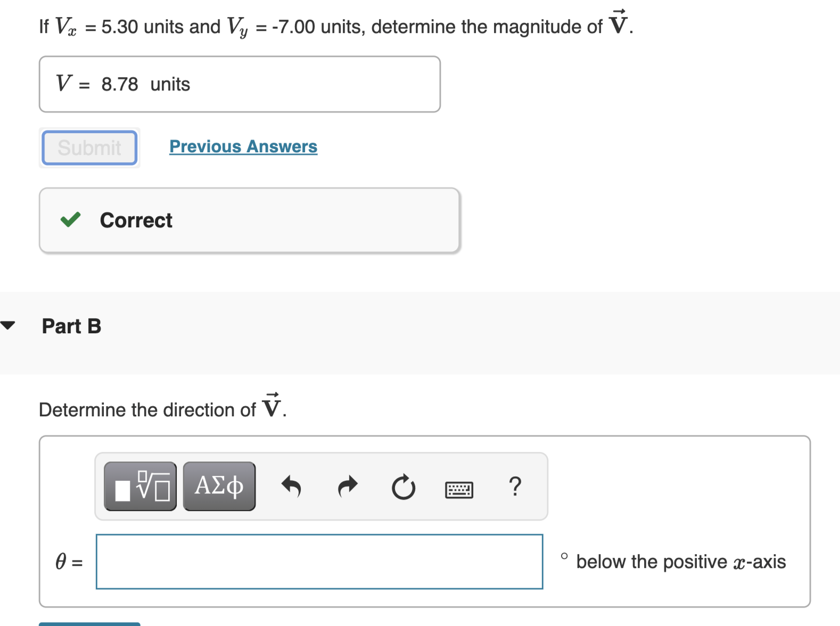
Task: Click the green checkmark in the Correct banner
Action: tap(71, 220)
